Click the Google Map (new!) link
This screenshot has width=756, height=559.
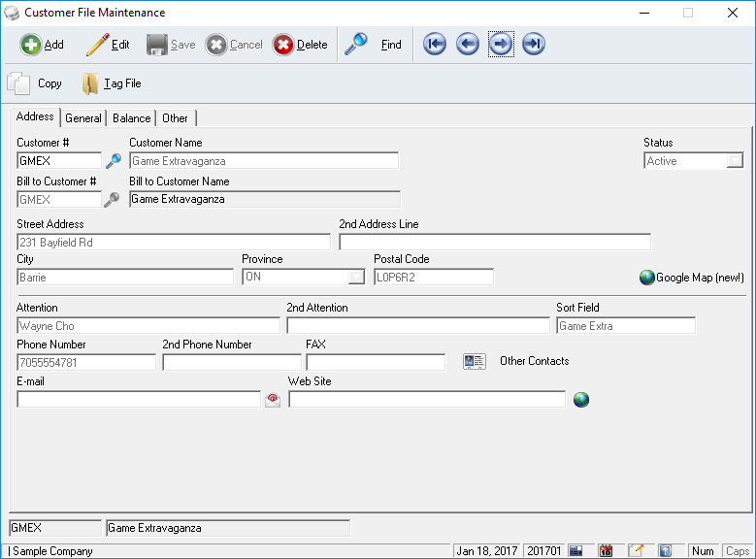point(691,278)
